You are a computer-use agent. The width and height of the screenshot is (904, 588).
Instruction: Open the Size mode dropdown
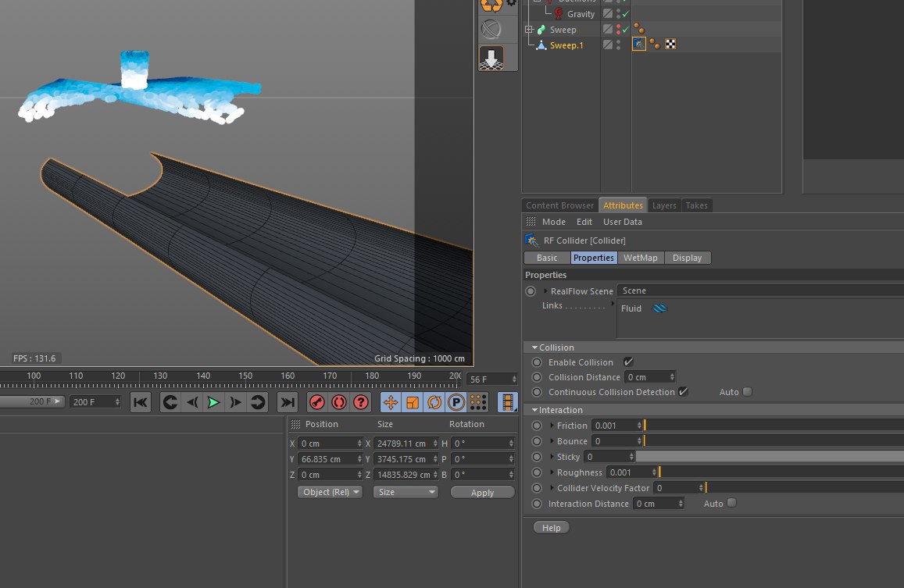coord(406,492)
